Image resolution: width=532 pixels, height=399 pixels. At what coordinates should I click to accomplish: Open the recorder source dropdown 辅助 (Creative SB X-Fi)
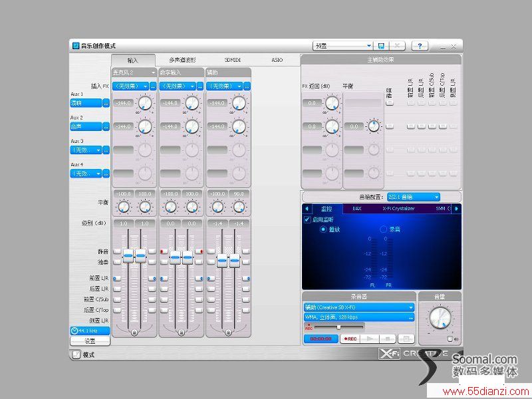[359, 307]
